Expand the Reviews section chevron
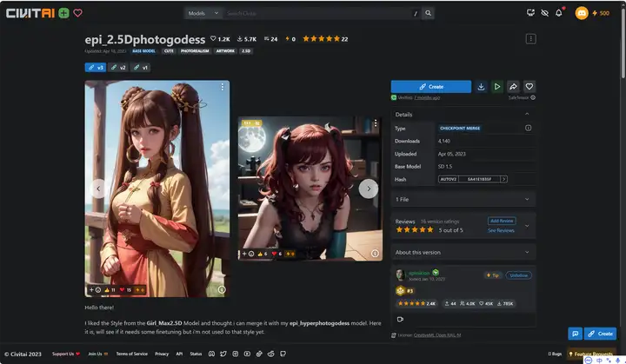 coord(527,226)
